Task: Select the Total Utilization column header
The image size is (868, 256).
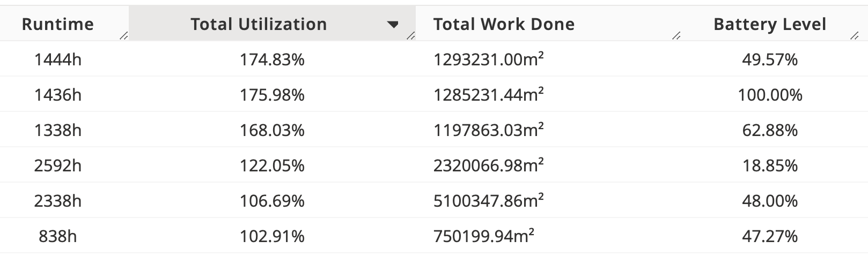Action: pos(259,24)
